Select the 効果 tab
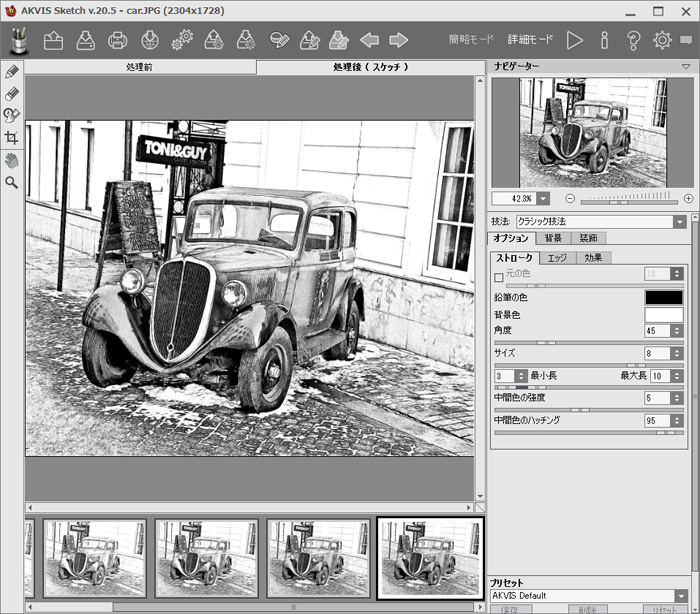 pyautogui.click(x=593, y=258)
